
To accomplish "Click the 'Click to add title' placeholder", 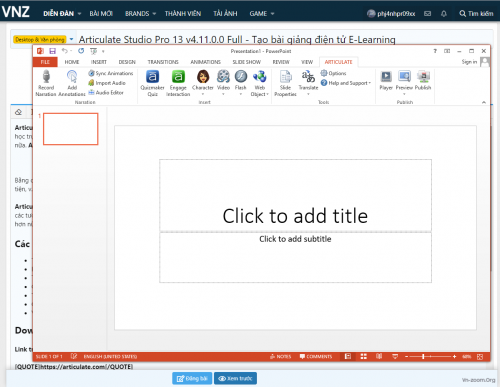I will (x=295, y=195).
